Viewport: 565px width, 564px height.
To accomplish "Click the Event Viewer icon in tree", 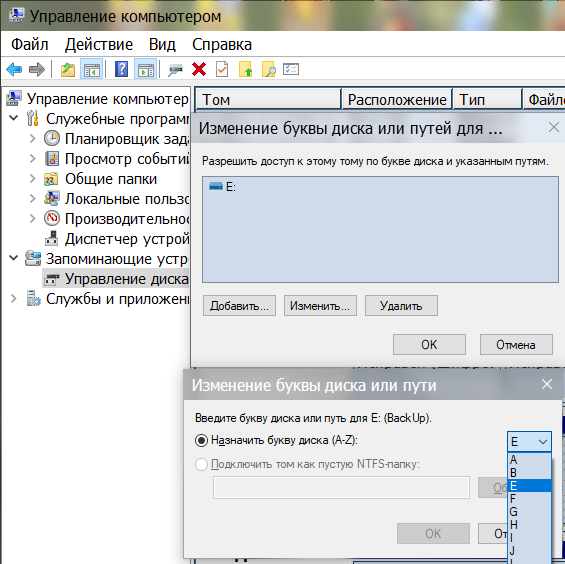I will [x=52, y=159].
